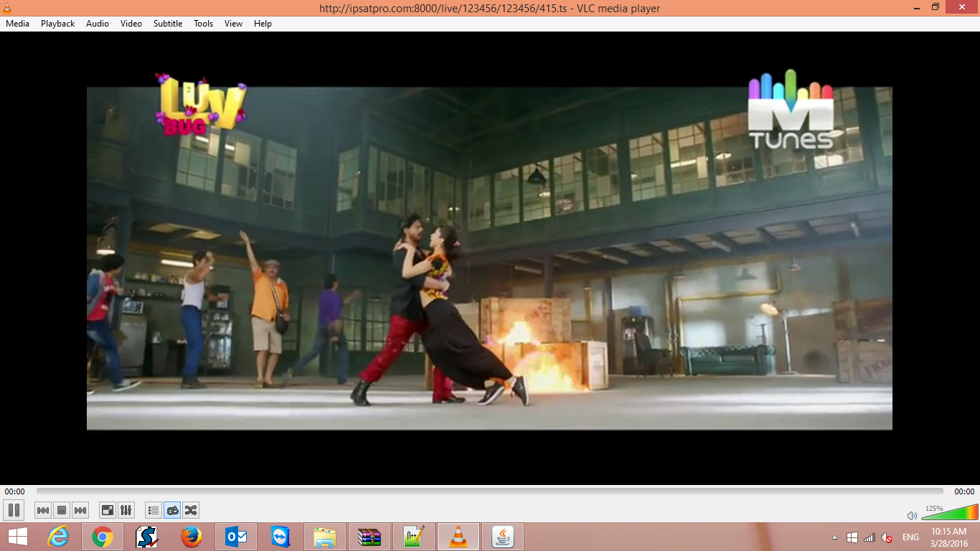Open the muted system volume tray icon

pyautogui.click(x=887, y=537)
